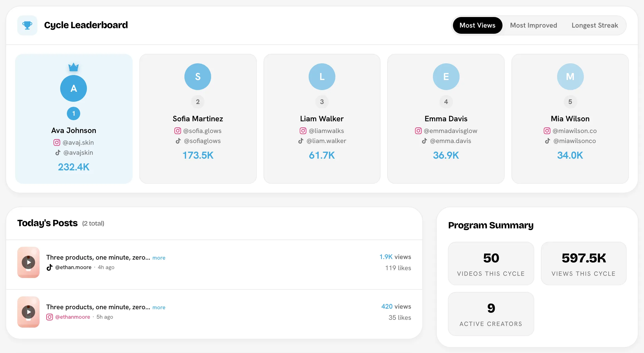Click the TikTok icon beside @ethan.moore post

point(50,267)
